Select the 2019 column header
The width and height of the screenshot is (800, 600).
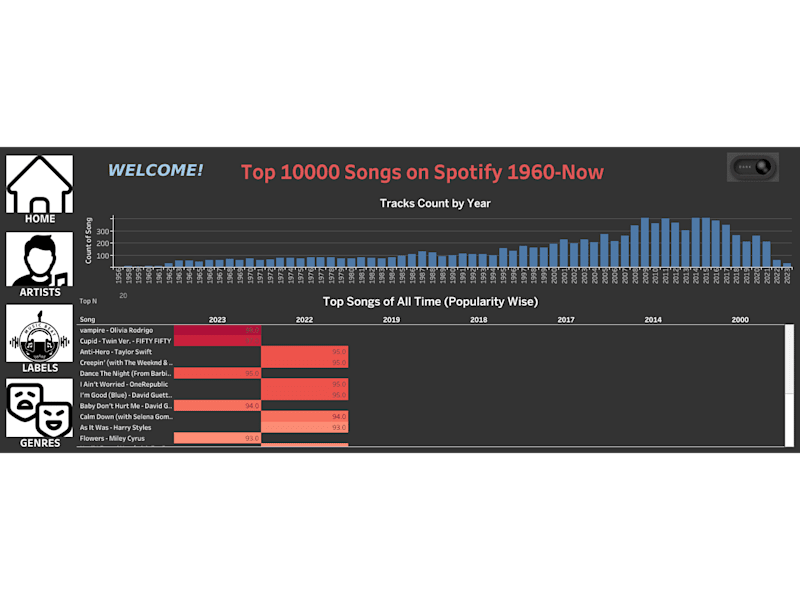click(391, 319)
